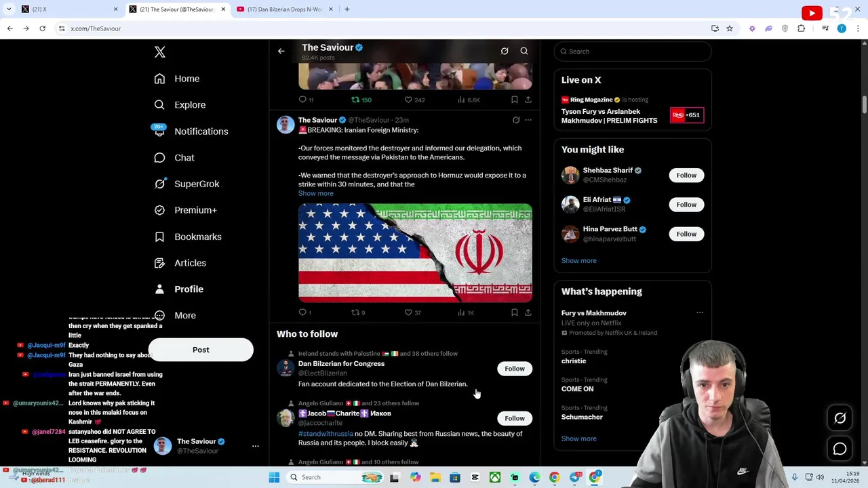Click the X search input field
Screen dimensions: 868x488
[633, 52]
